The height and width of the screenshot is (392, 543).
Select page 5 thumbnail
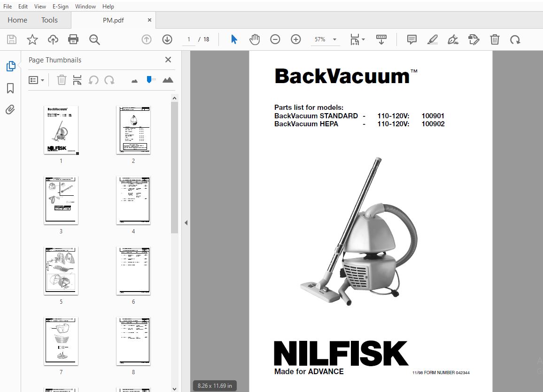(x=61, y=270)
